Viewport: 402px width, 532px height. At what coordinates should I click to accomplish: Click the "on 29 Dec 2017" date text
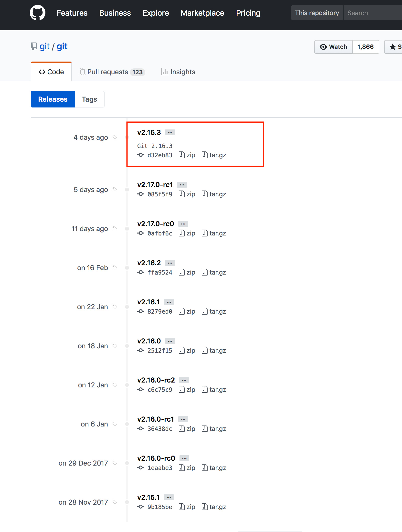coord(83,463)
